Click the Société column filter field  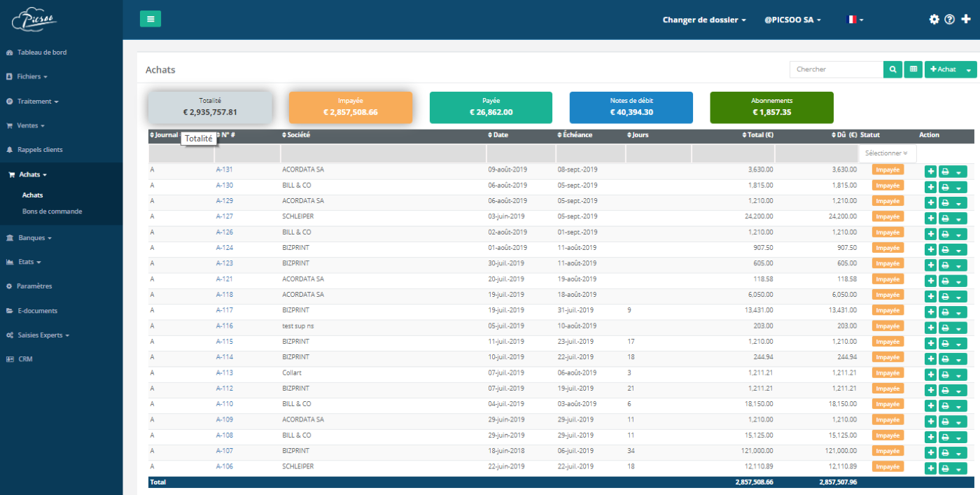383,153
